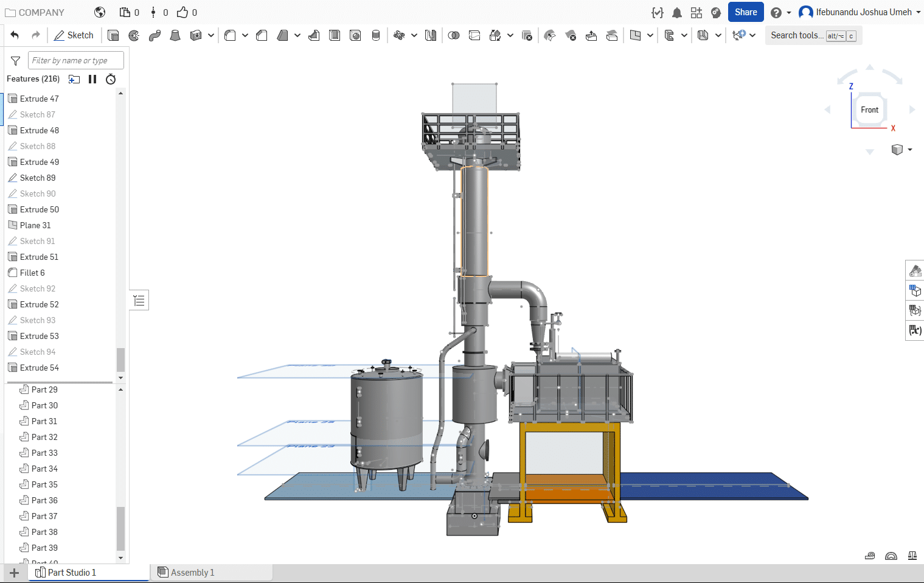Screen dimensions: 924x583
Task: Choose the Loft tool
Action: pos(175,35)
